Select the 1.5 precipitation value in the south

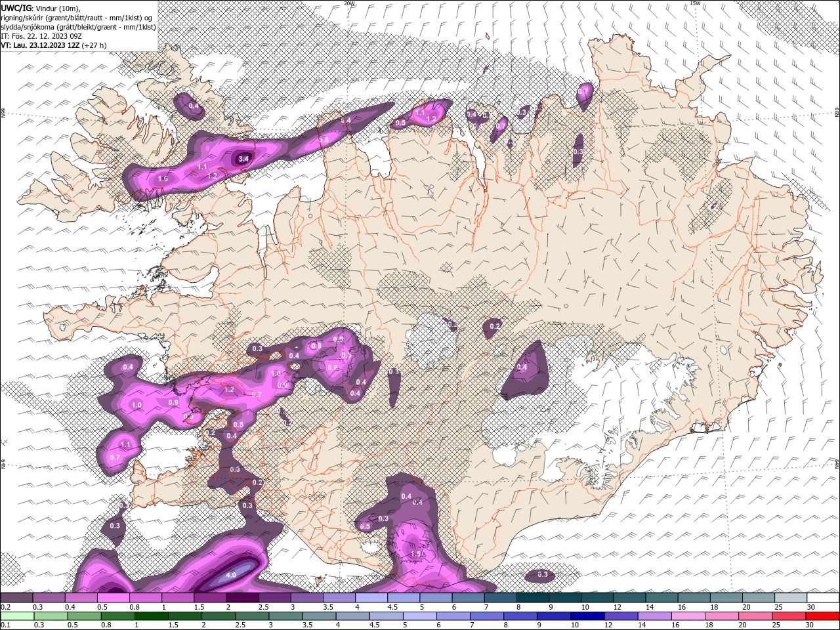click(415, 555)
